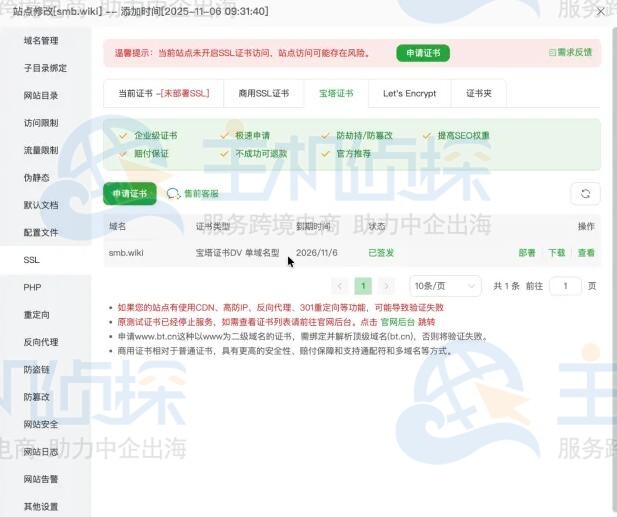Image resolution: width=617 pixels, height=517 pixels.
Task: Open 域名管理 in the sidebar
Action: click(x=41, y=41)
